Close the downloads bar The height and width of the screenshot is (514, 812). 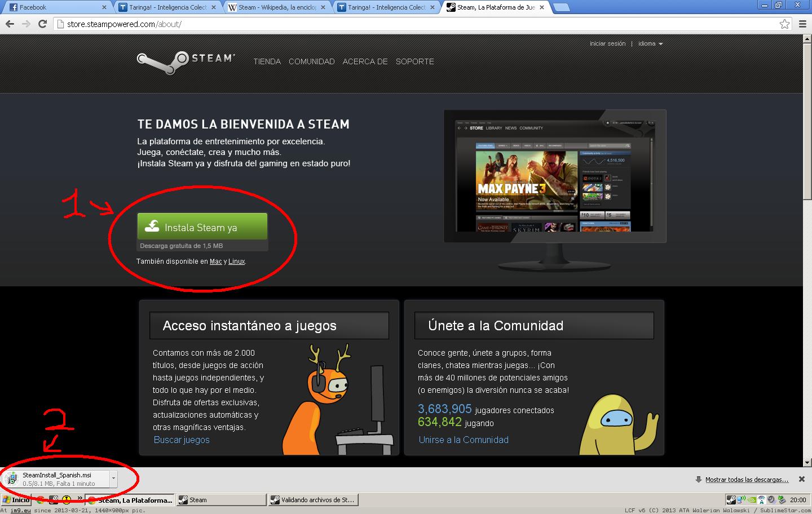(801, 479)
